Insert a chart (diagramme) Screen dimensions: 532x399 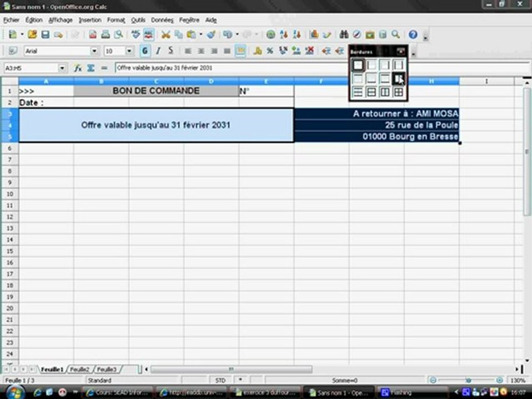click(x=314, y=34)
